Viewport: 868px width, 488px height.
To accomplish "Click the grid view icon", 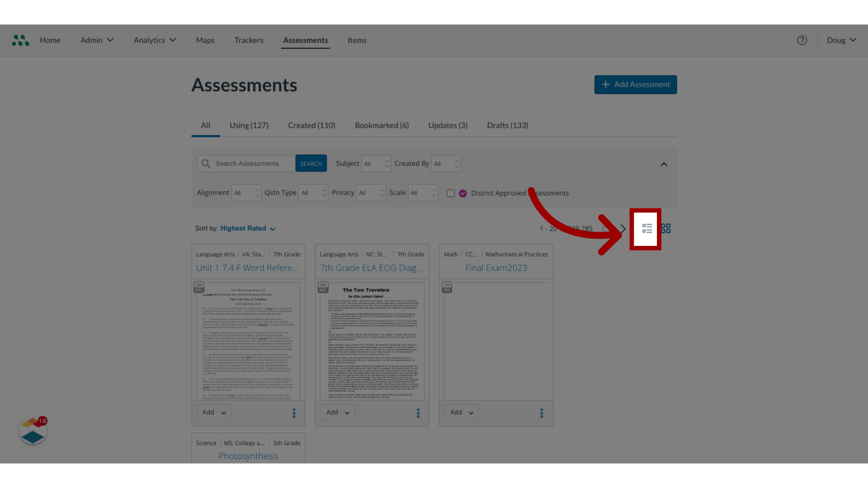I will (666, 228).
